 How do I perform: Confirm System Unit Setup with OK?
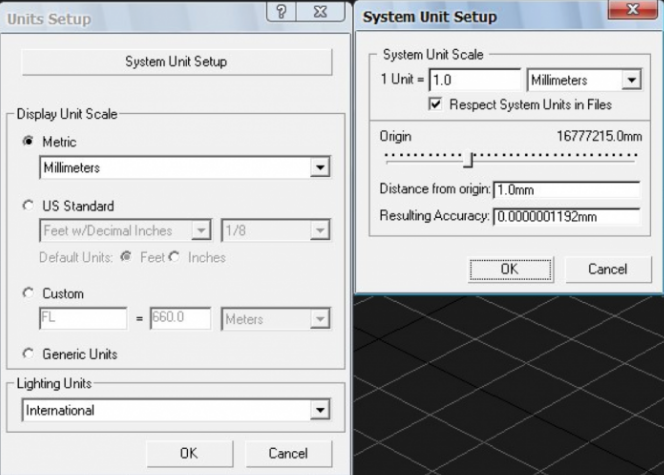click(x=511, y=269)
